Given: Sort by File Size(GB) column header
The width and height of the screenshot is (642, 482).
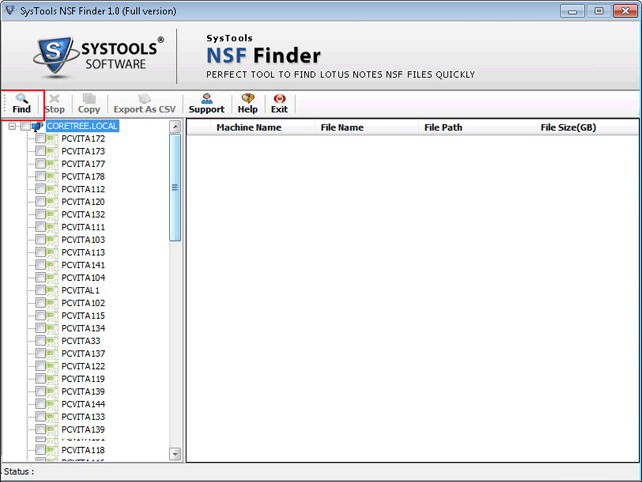Looking at the screenshot, I should (x=568, y=128).
